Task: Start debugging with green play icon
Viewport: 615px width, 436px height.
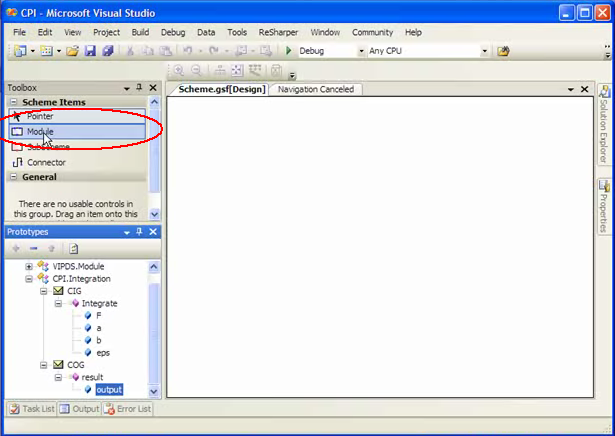Action: [289, 51]
